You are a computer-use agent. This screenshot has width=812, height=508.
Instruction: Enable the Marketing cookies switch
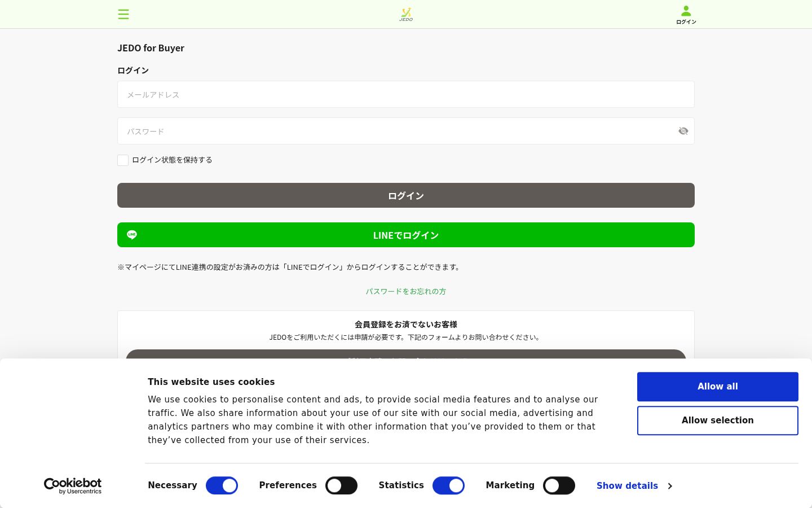[x=559, y=485]
